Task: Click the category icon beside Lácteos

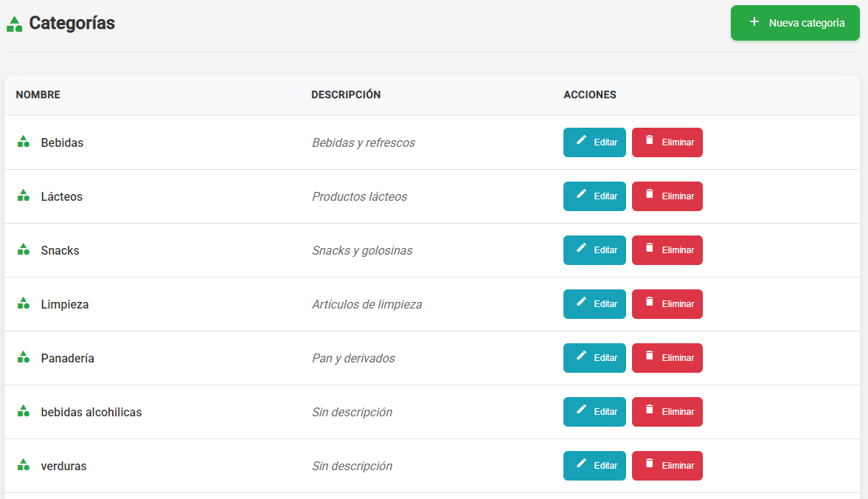Action: pos(24,196)
